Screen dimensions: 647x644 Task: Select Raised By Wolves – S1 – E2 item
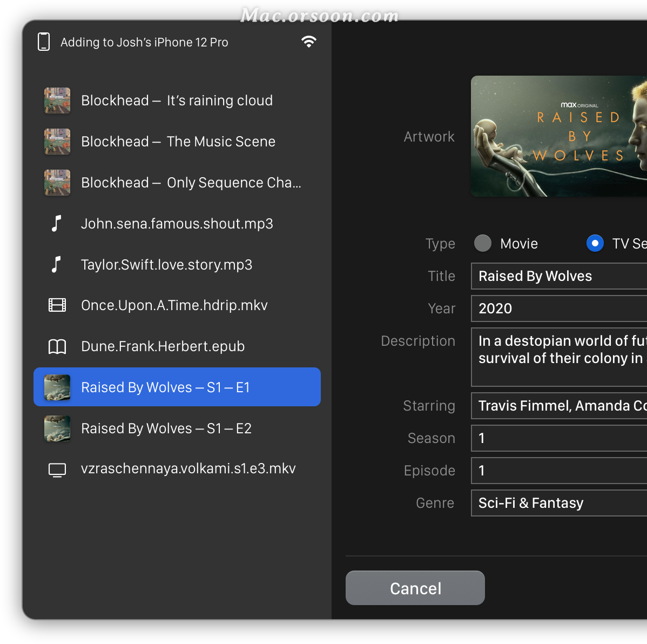(x=177, y=428)
